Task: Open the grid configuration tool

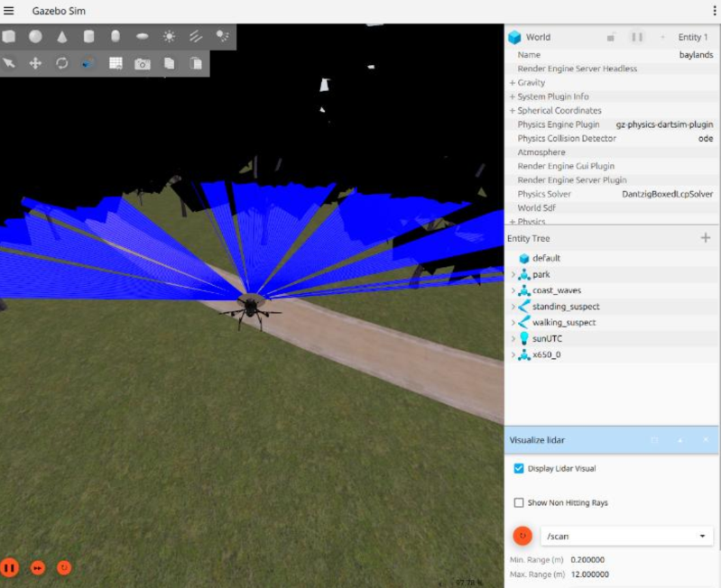Action: (x=116, y=63)
